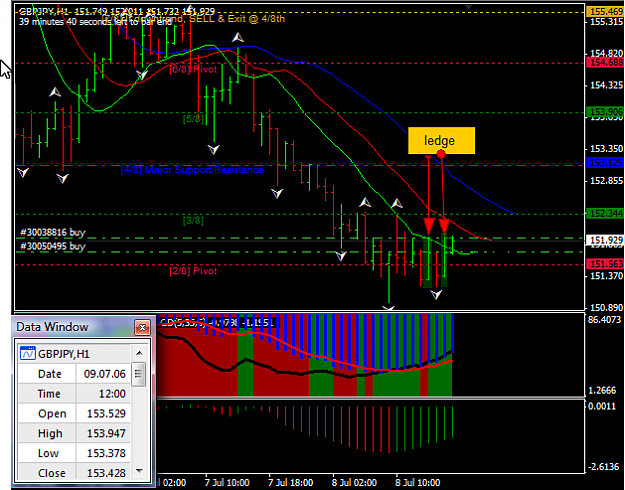Click the -2.6136 indicator scale value
Viewport: 625px width, 490px height.
pos(605,466)
